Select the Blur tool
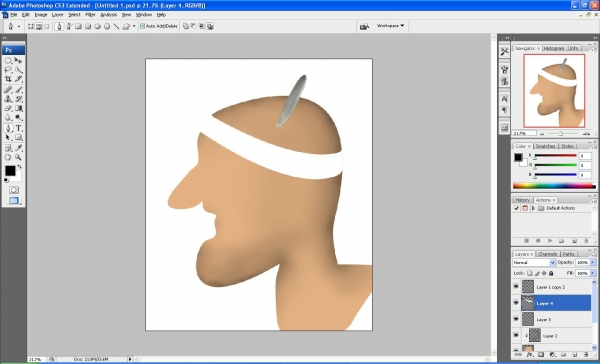 click(x=8, y=118)
